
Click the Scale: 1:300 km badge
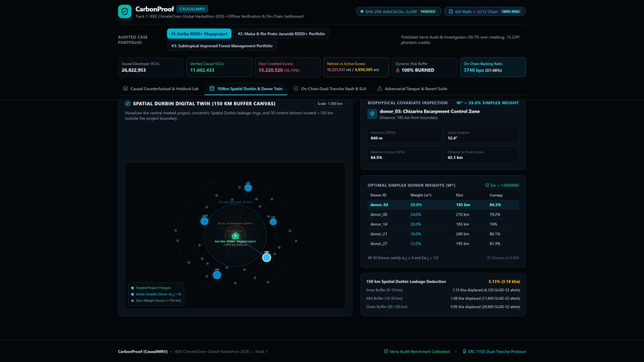point(330,104)
